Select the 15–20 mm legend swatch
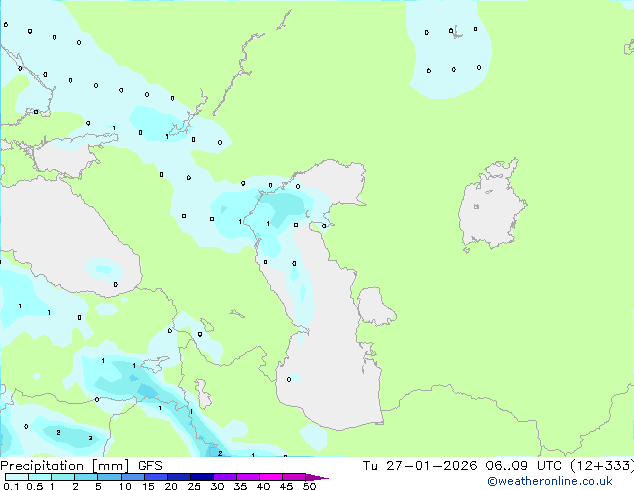The width and height of the screenshot is (634, 490). tap(156, 477)
